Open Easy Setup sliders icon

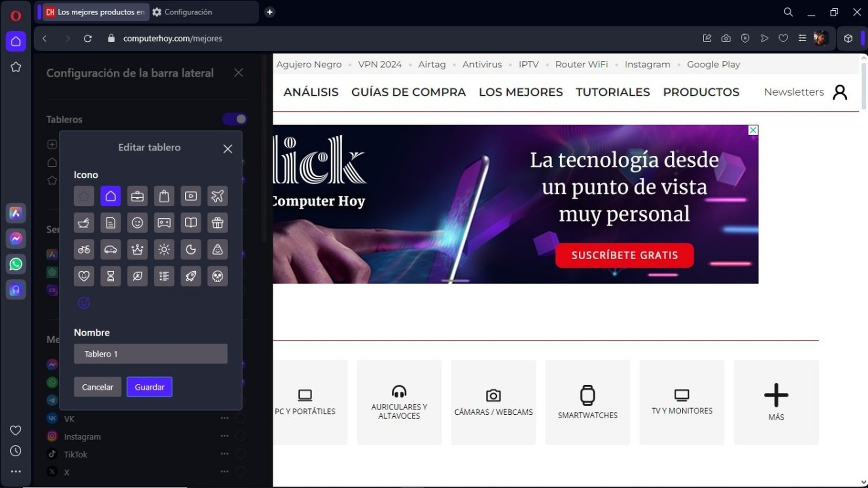[802, 38]
